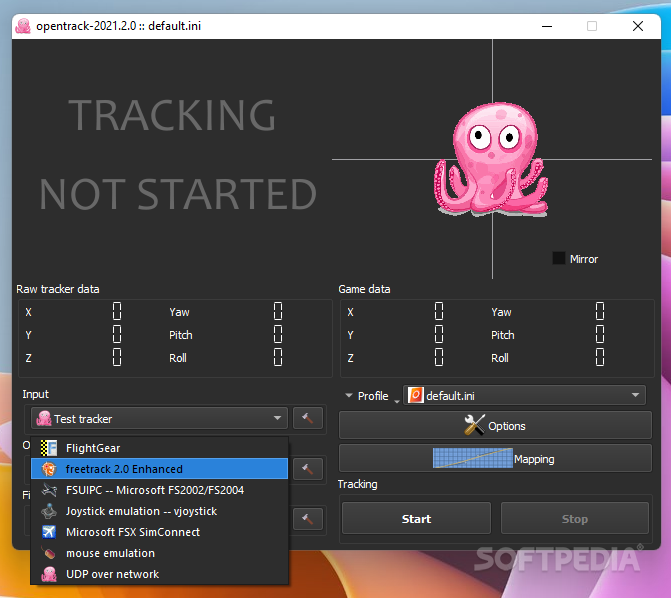Click the Game data Pitch value

click(600, 334)
